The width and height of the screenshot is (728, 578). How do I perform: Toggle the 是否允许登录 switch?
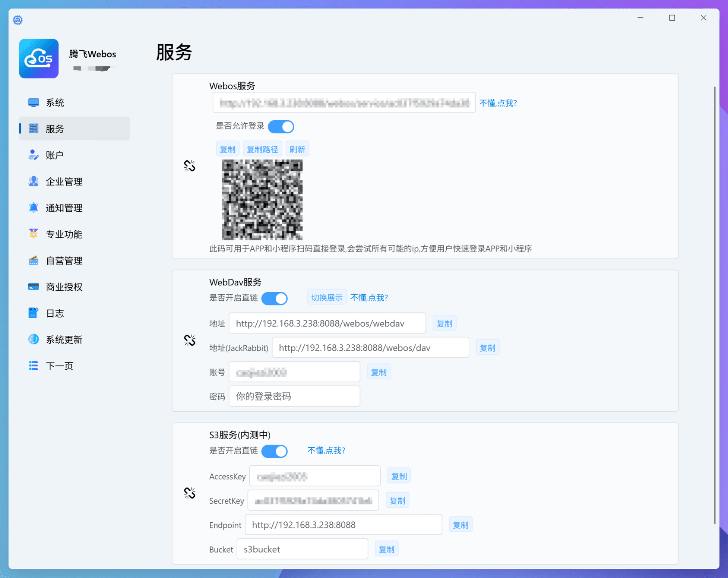(x=281, y=127)
